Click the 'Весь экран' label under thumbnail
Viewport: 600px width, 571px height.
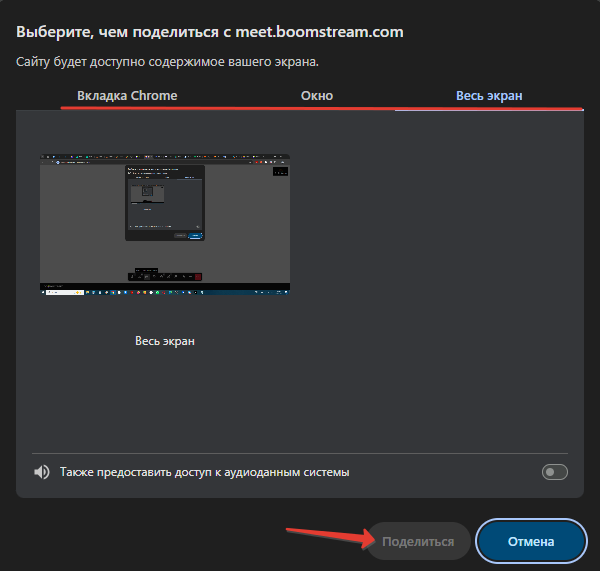(x=165, y=341)
